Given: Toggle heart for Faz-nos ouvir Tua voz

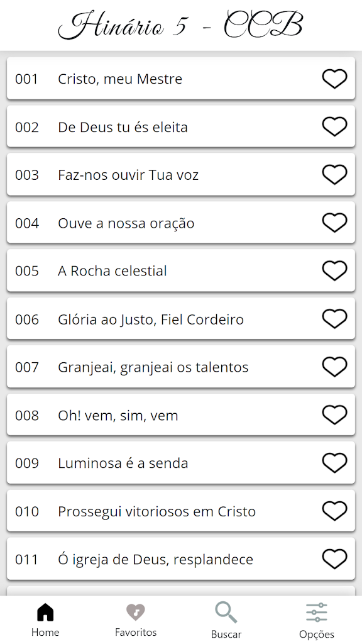Looking at the screenshot, I should pos(334,175).
